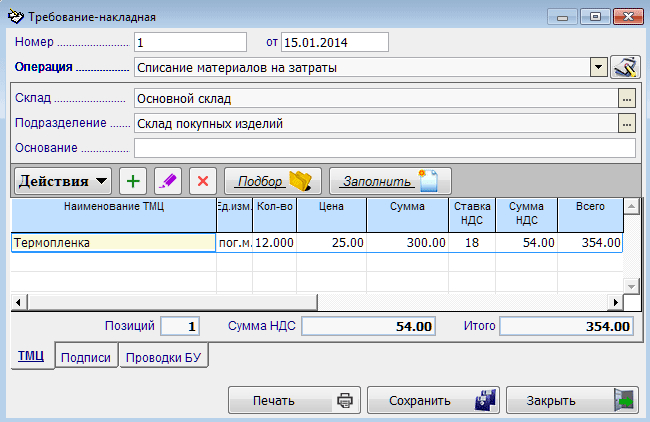Minimize the Требование-накладная window
650x422 pixels.
point(562,17)
